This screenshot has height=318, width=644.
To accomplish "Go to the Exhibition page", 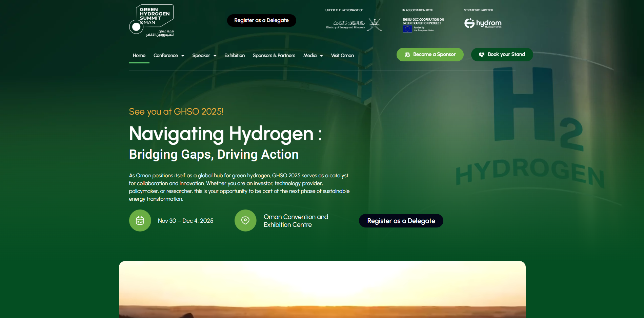I will coord(235,55).
